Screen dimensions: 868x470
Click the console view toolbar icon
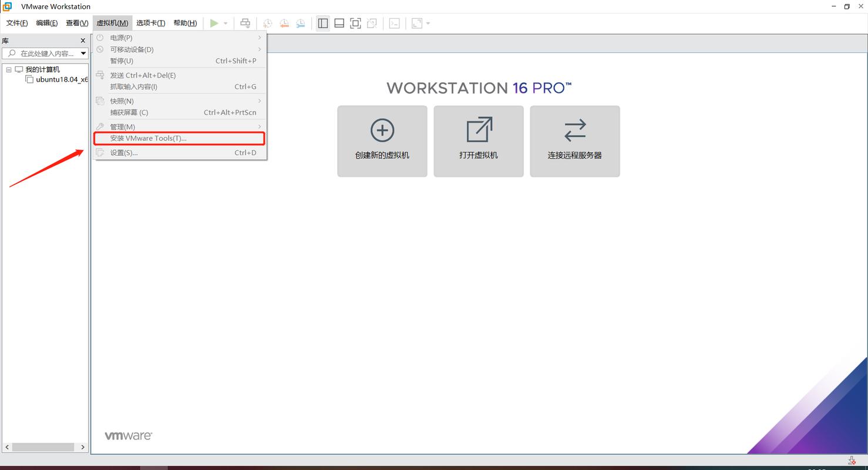(x=395, y=23)
